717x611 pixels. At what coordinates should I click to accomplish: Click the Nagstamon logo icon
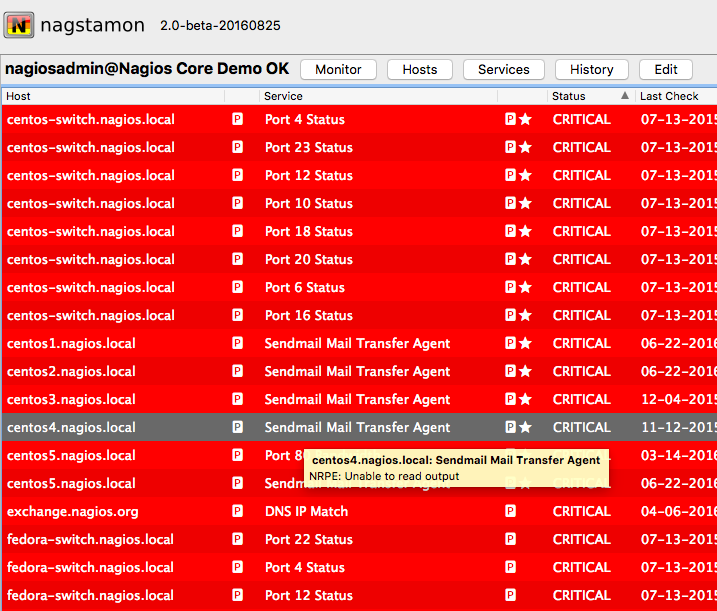[x=18, y=24]
